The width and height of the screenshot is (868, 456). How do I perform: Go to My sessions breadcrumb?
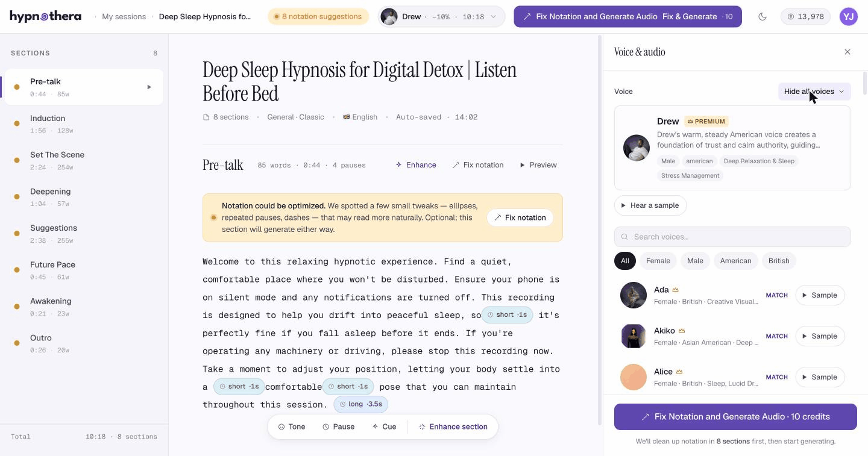[x=124, y=17]
